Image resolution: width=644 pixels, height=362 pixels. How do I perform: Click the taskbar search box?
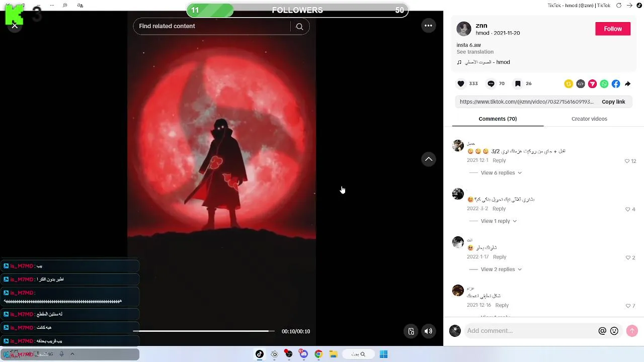click(358, 354)
